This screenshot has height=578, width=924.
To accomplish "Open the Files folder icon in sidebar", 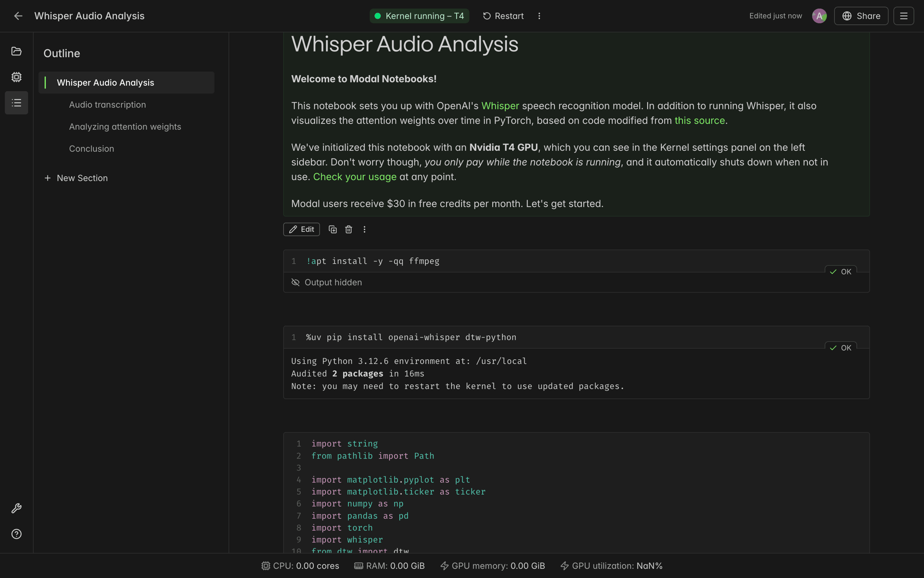I will (x=16, y=51).
